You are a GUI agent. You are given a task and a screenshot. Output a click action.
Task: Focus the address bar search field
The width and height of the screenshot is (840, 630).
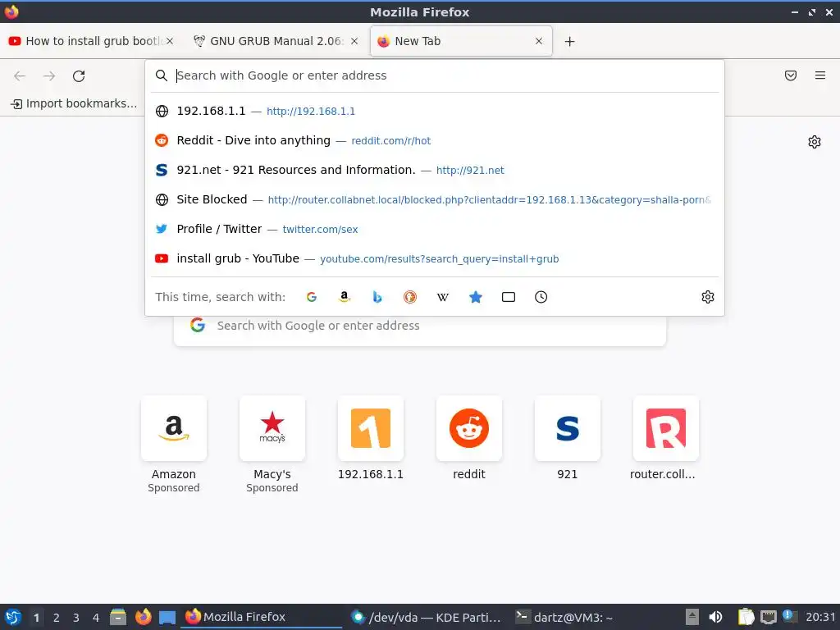click(x=435, y=75)
